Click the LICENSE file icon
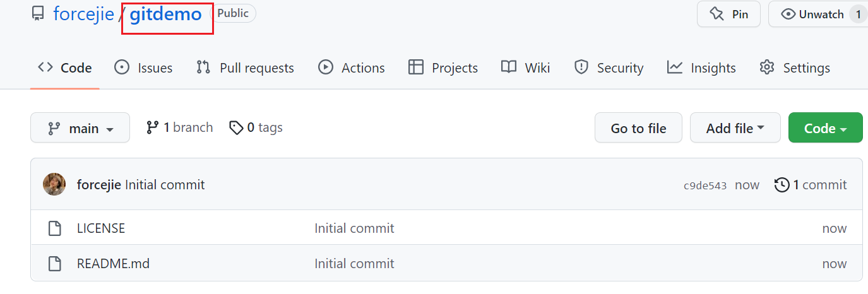 pyautogui.click(x=55, y=228)
